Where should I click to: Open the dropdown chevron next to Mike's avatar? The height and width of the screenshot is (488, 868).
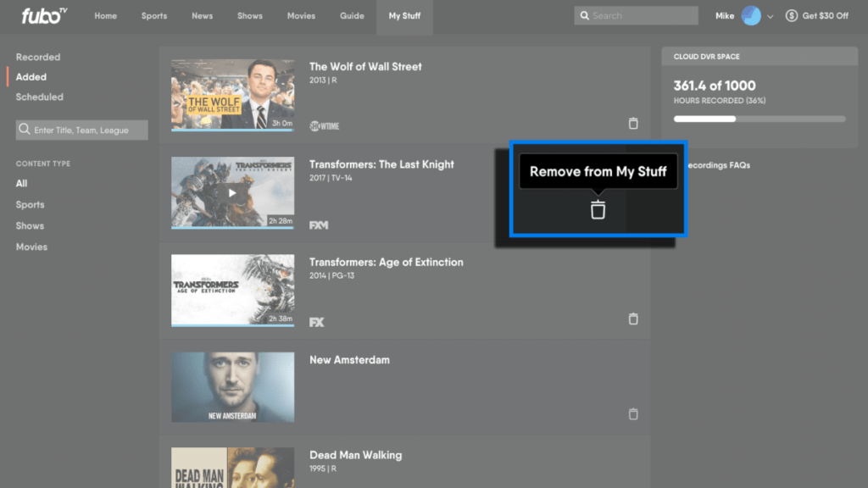click(770, 15)
